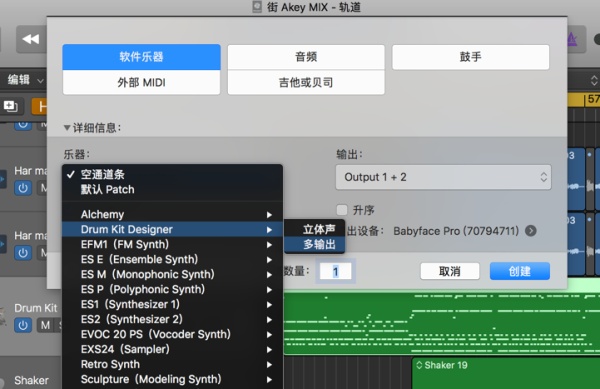This screenshot has height=389, width=600.
Task: Click the purple metronome icon
Action: tap(572, 39)
